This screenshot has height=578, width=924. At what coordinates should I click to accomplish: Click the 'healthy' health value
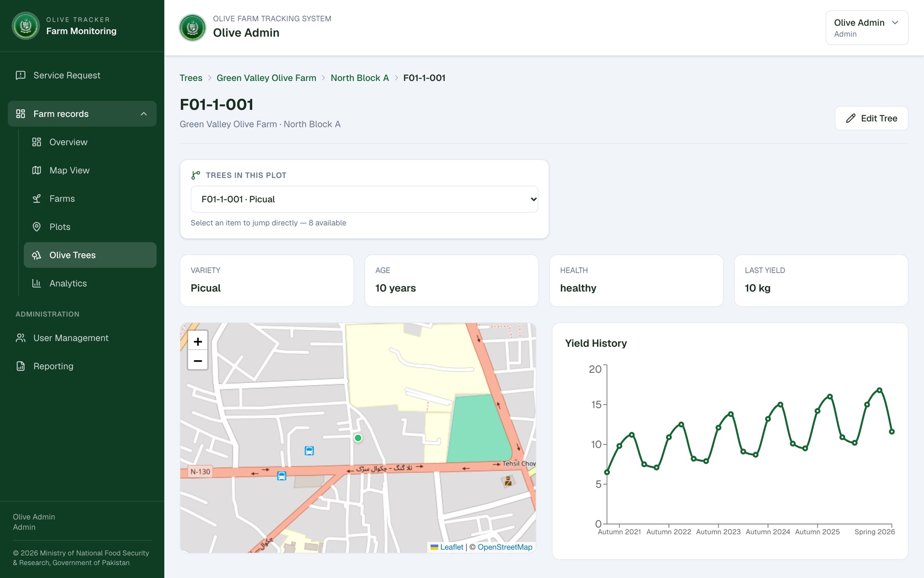pyautogui.click(x=578, y=288)
